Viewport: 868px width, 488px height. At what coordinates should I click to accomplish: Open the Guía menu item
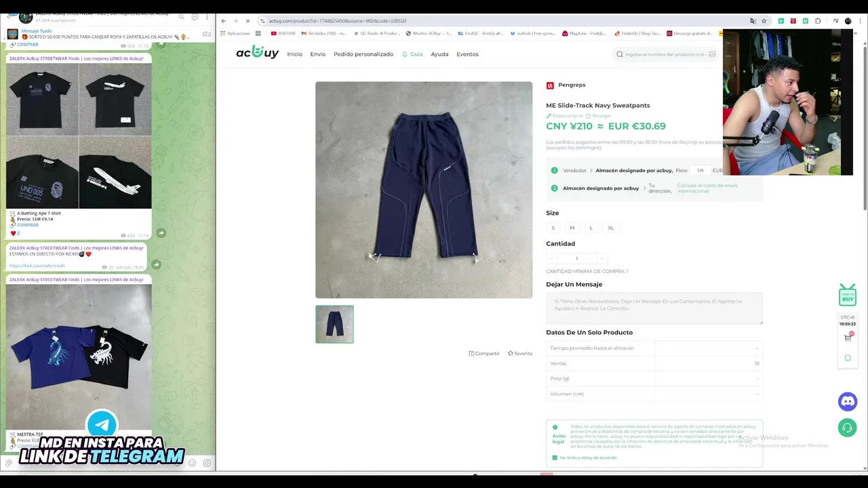(x=412, y=54)
